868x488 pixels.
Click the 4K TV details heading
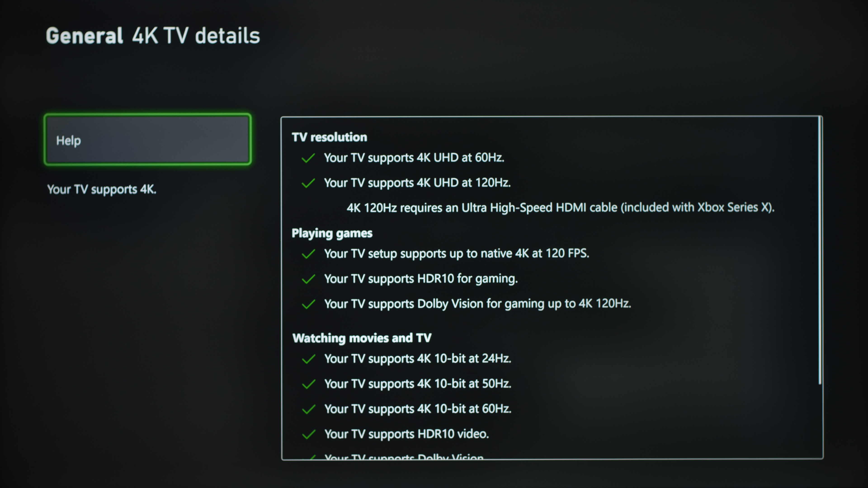(x=196, y=36)
